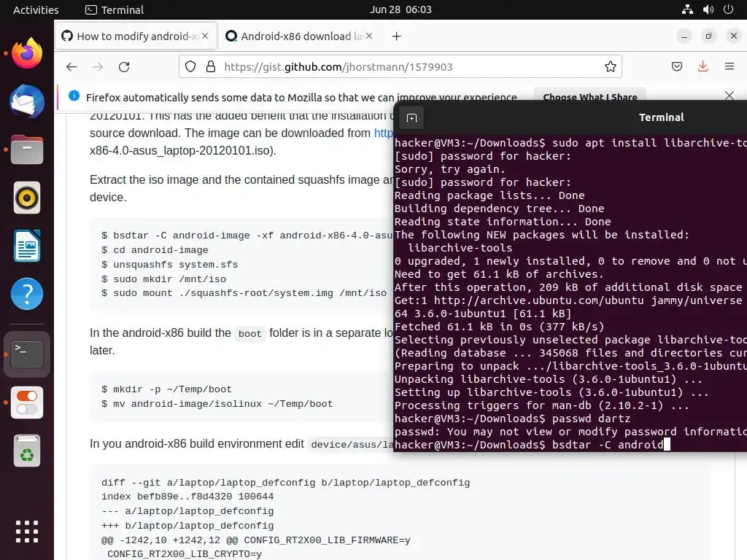Switch to 'Android-x86 download' tab
This screenshot has height=560, width=747.
299,36
